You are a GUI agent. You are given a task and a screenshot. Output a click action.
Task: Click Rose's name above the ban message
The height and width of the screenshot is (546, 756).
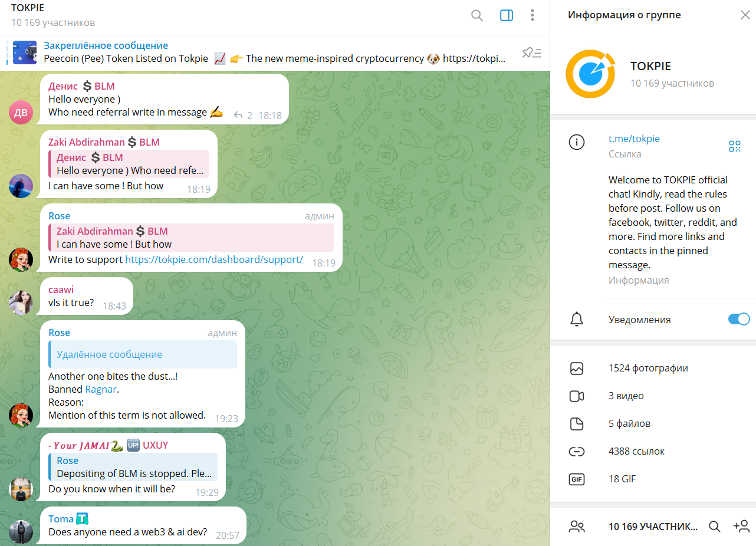pos(59,333)
